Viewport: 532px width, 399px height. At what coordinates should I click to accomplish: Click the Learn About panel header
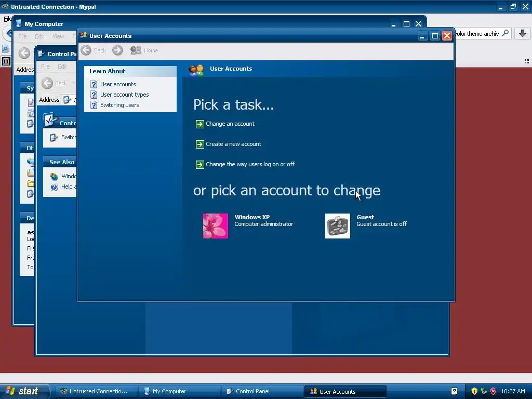130,71
